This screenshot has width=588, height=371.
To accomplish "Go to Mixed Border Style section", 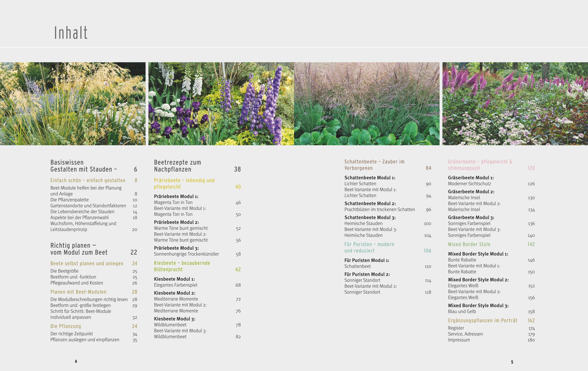I will pyautogui.click(x=469, y=244).
